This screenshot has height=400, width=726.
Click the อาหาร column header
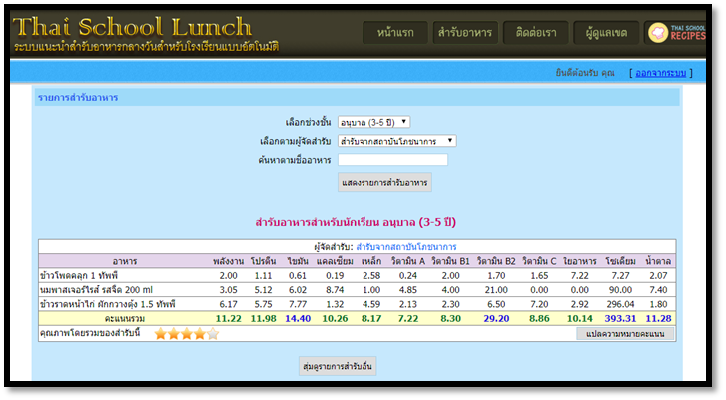[125, 261]
